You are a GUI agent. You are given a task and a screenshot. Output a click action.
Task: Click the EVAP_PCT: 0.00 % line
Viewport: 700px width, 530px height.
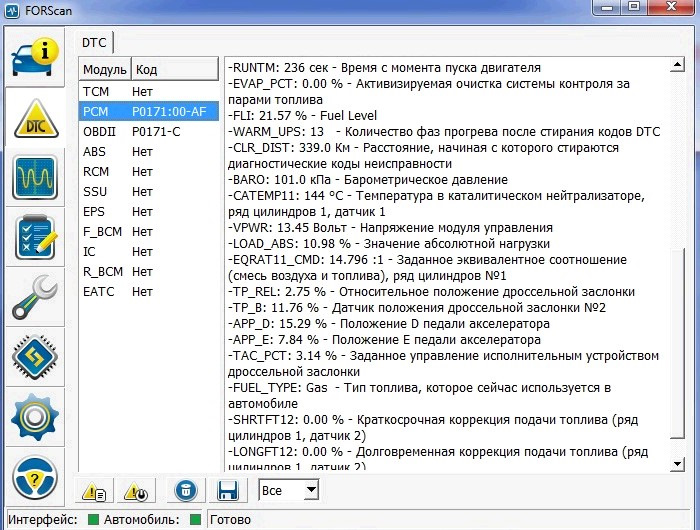[429, 92]
